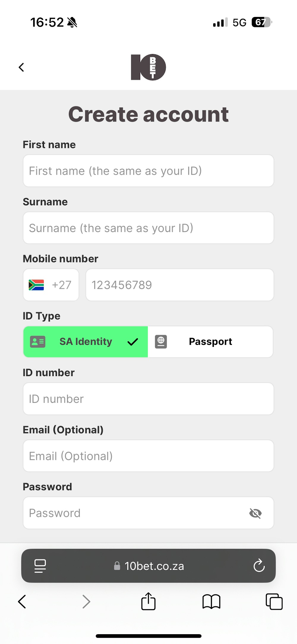Open the +27 country code selector
297x644 pixels.
pyautogui.click(x=51, y=285)
